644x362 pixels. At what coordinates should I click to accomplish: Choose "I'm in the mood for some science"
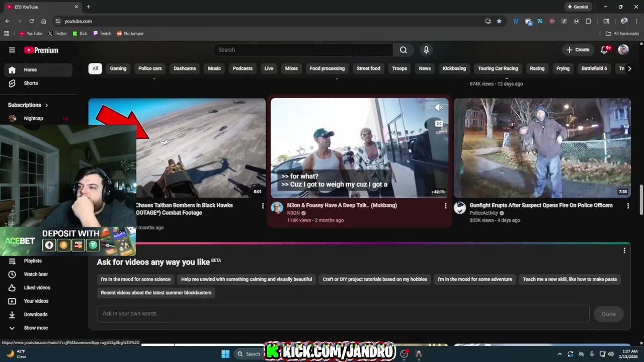(x=136, y=279)
